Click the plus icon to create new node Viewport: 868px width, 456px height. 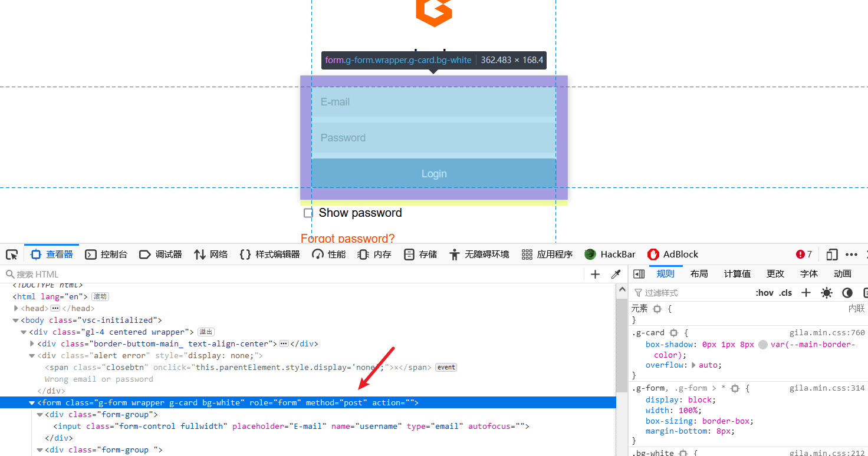tap(595, 275)
